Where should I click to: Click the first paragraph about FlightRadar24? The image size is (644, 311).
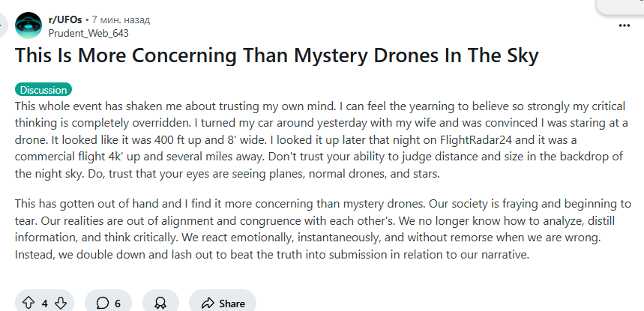[320, 140]
